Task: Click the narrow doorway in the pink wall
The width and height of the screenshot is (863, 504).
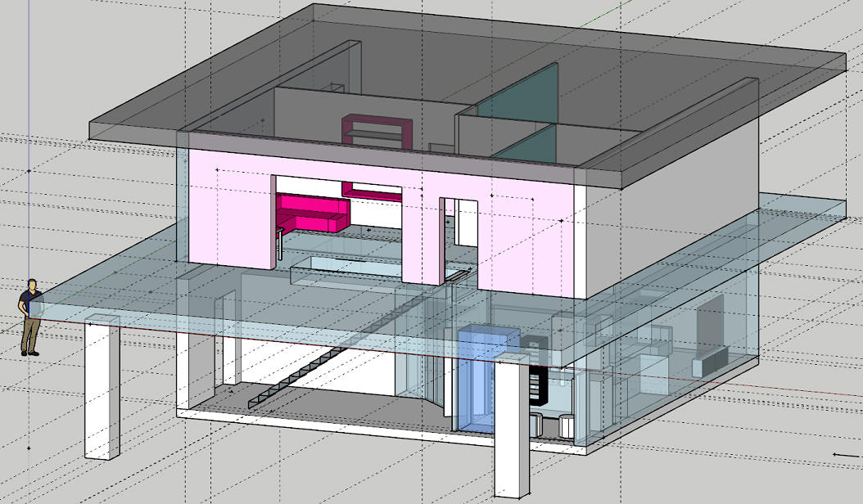Action: point(461,240)
